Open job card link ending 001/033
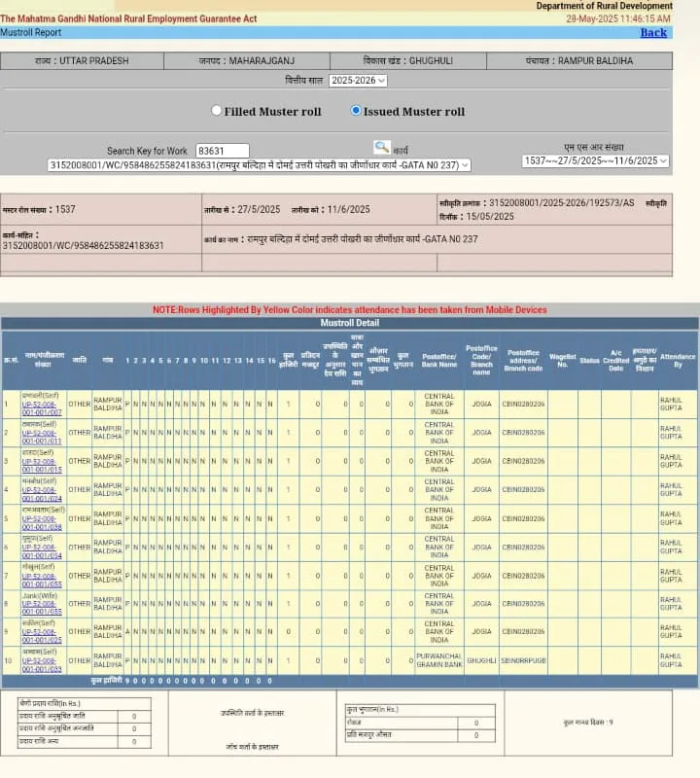The width and height of the screenshot is (700, 778). 42,665
